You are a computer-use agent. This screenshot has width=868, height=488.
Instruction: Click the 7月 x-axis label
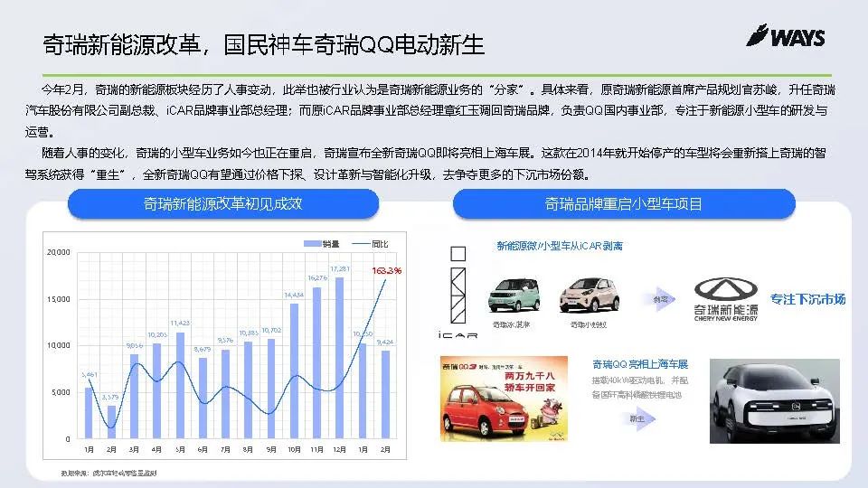pyautogui.click(x=225, y=450)
